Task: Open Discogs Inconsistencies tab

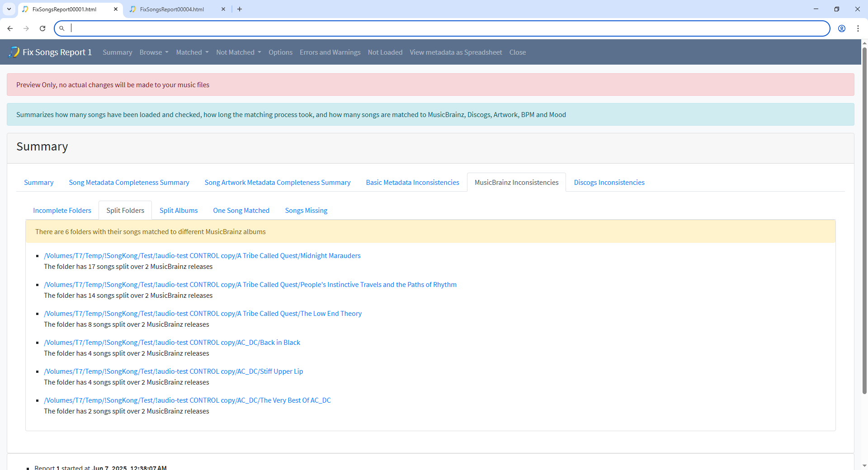Action: coord(609,183)
